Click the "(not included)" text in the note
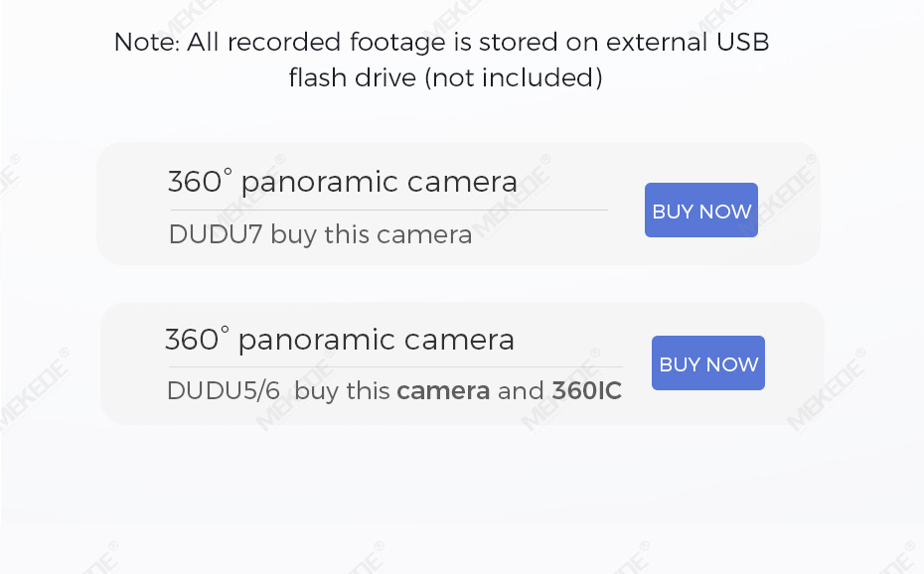The width and height of the screenshot is (924, 574). click(x=514, y=78)
